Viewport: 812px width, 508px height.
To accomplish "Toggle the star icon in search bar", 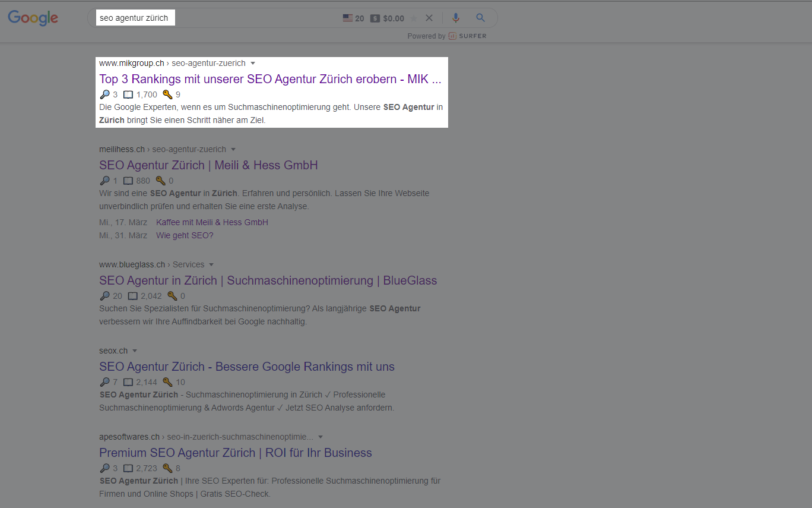I will pyautogui.click(x=414, y=18).
